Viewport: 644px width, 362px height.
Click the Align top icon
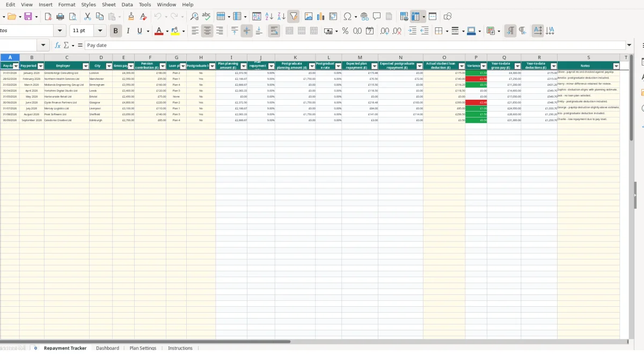click(x=235, y=31)
